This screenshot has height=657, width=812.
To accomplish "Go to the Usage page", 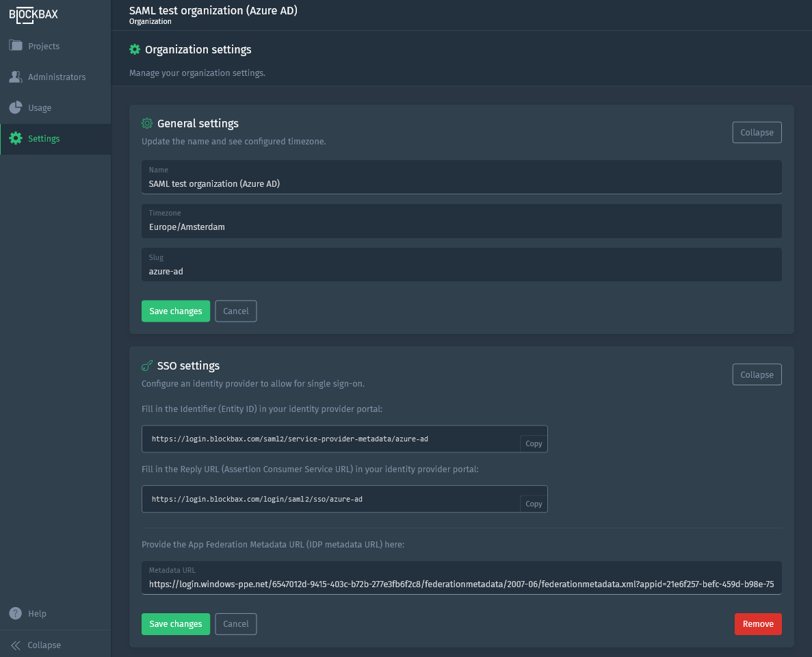I will (40, 107).
